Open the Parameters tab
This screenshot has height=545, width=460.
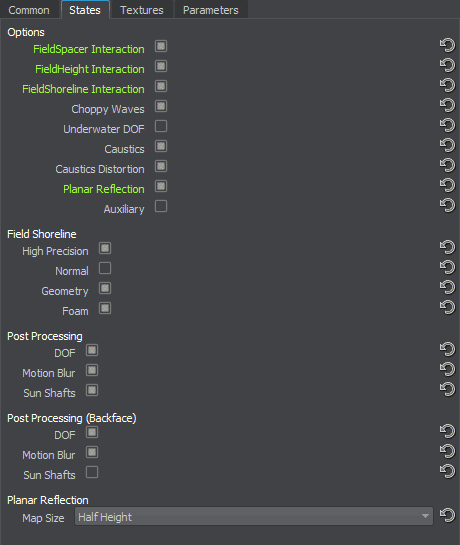[x=211, y=10]
